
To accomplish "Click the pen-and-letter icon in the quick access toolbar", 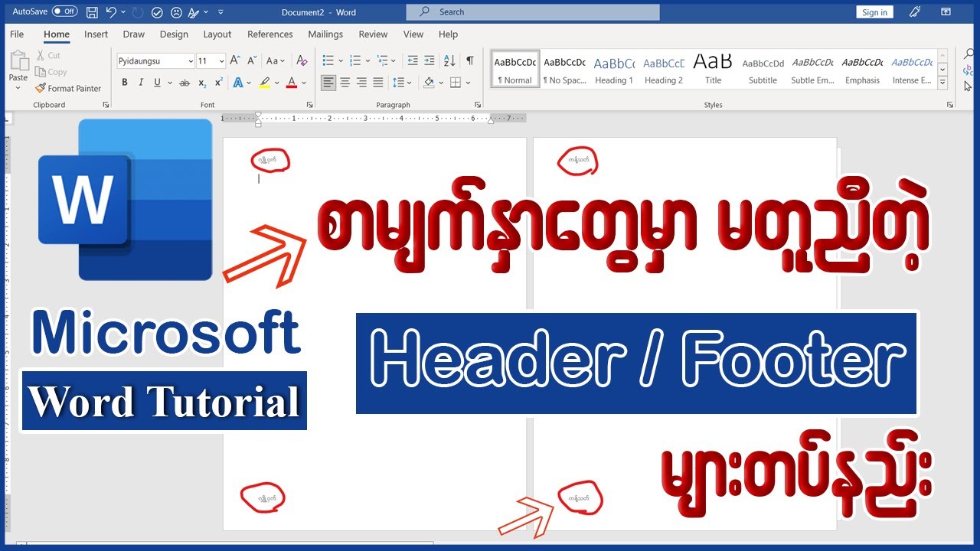I will [194, 12].
